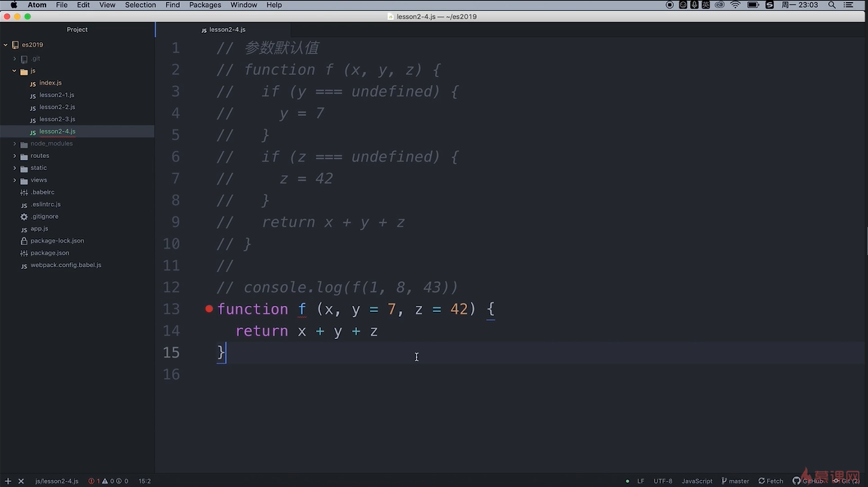Viewport: 868px width, 487px height.
Task: Collapse the es2019 project root
Action: pos(6,45)
